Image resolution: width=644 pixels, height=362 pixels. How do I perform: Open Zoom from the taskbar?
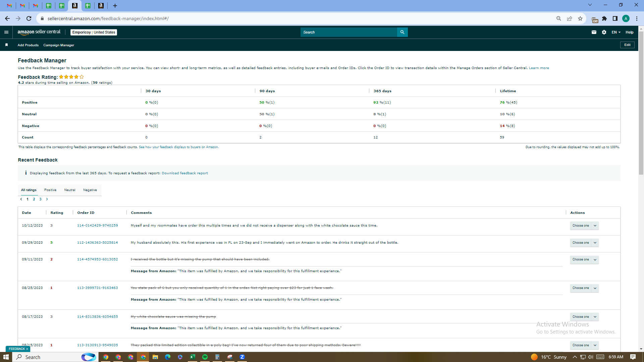coord(242,357)
